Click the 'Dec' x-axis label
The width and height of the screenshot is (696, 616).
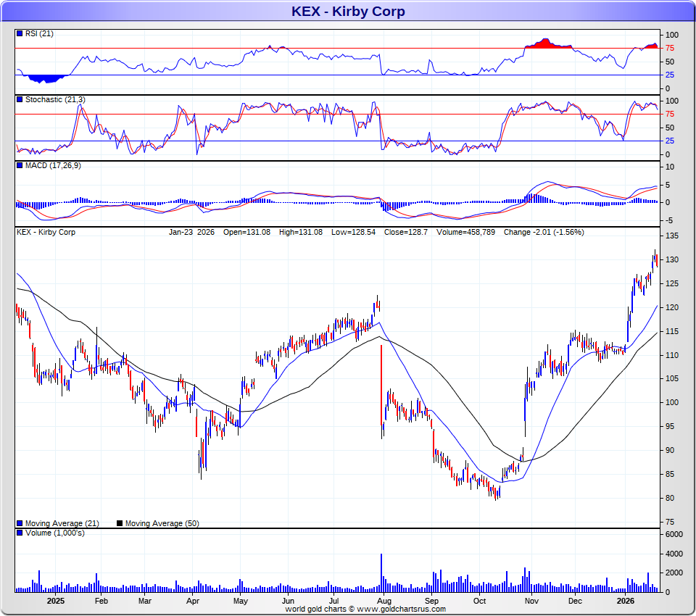(x=575, y=601)
